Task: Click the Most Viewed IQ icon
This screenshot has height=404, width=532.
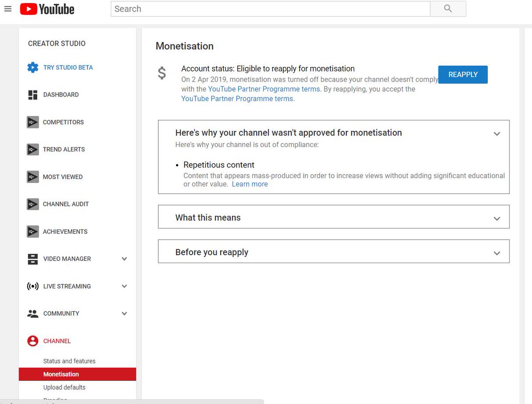Action: (x=33, y=177)
